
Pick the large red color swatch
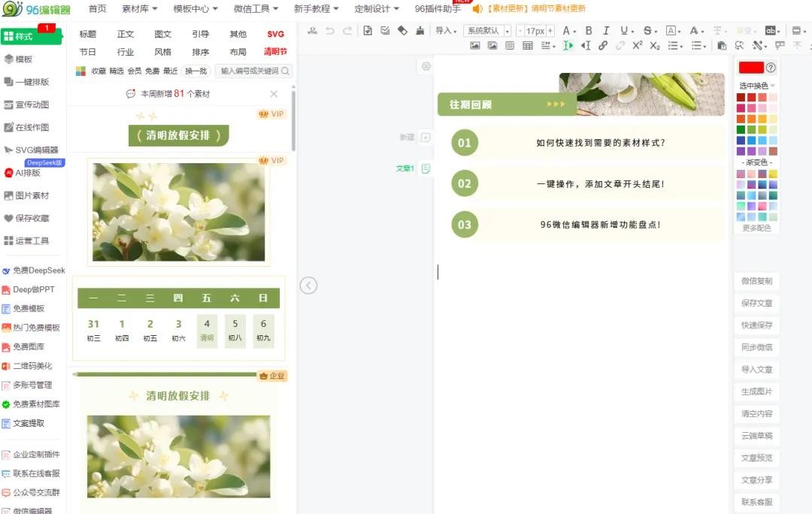751,68
